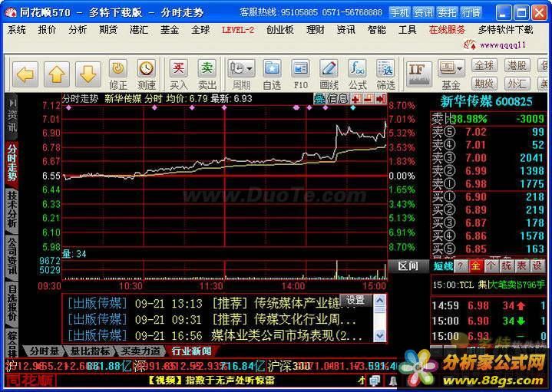
Task: Open the 周期 period dropdown
Action: click(x=241, y=74)
